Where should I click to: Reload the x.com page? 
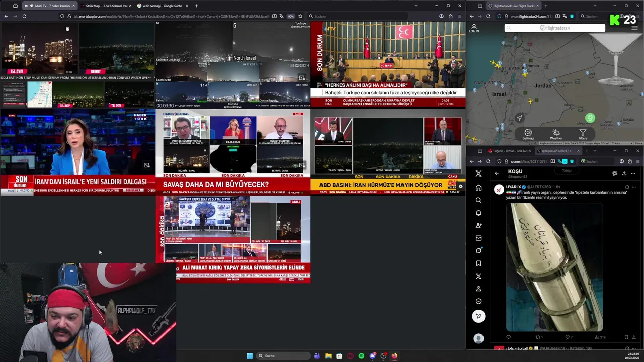click(x=488, y=161)
